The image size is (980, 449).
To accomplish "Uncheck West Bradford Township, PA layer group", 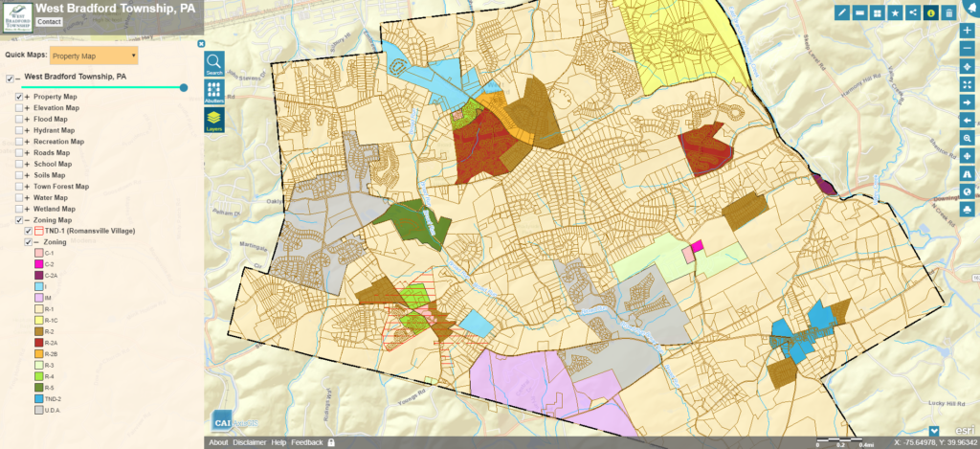I will click(10, 79).
